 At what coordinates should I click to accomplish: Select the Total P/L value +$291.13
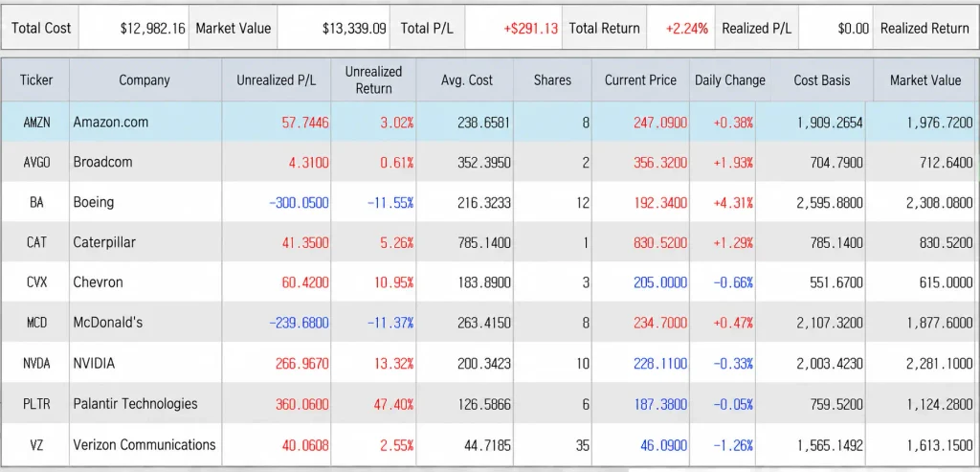[x=530, y=28]
